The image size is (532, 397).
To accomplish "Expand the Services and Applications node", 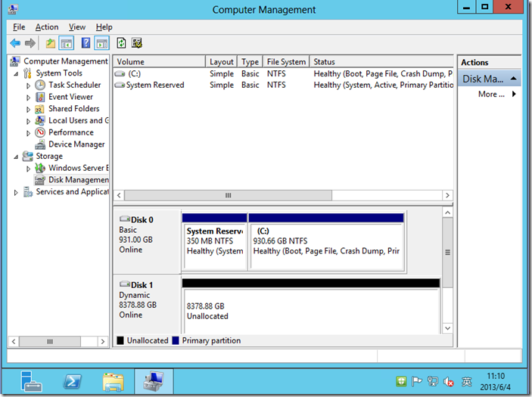I will point(16,193).
